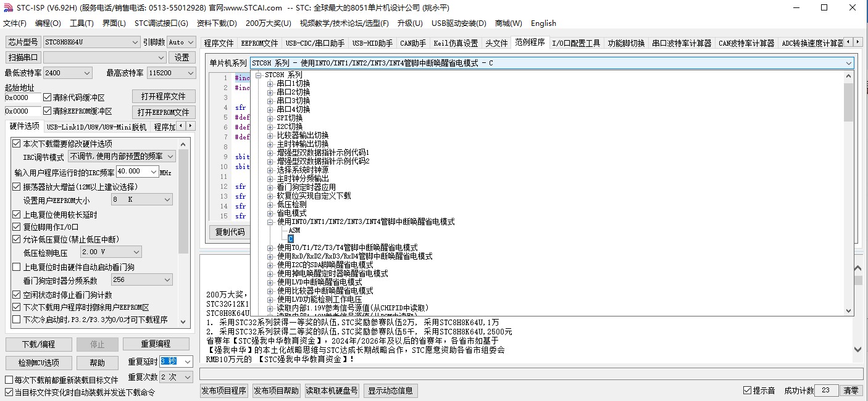The image size is (868, 401).
Task: Toggle 空闲状态时停止看门狗计数 checkbox
Action: pos(17,295)
